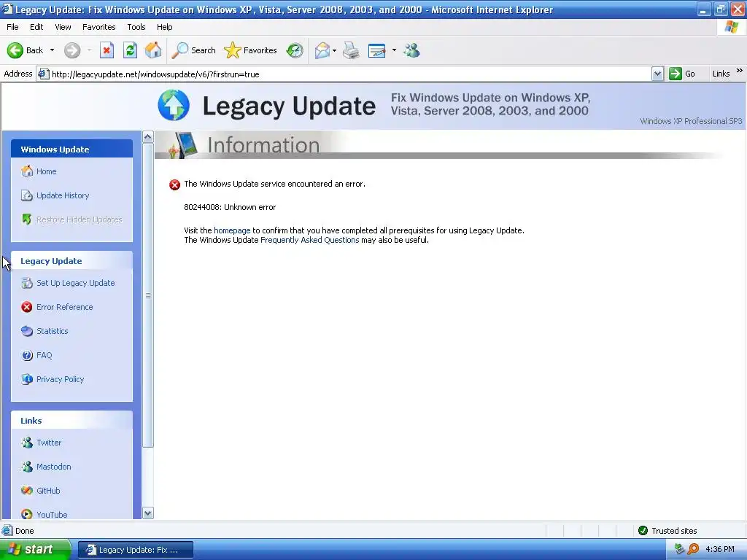Follow the homepage link in error text
The height and width of the screenshot is (560, 747).
tap(232, 230)
